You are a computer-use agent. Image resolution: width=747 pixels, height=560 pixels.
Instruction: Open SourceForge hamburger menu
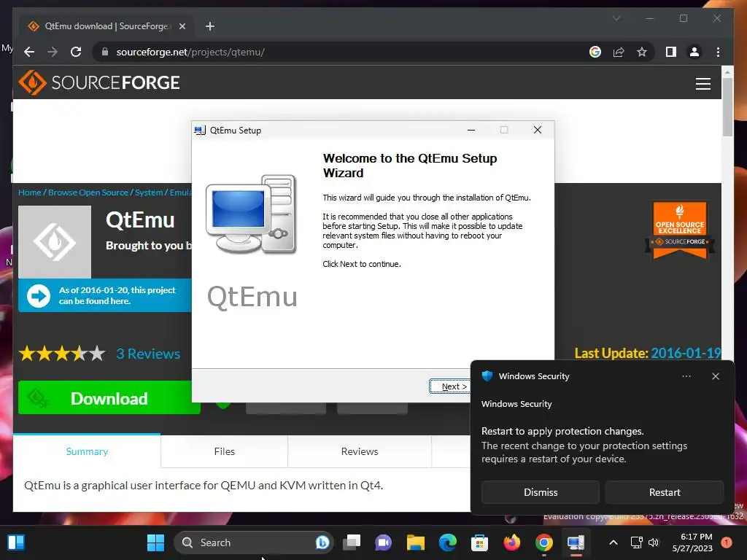(703, 84)
